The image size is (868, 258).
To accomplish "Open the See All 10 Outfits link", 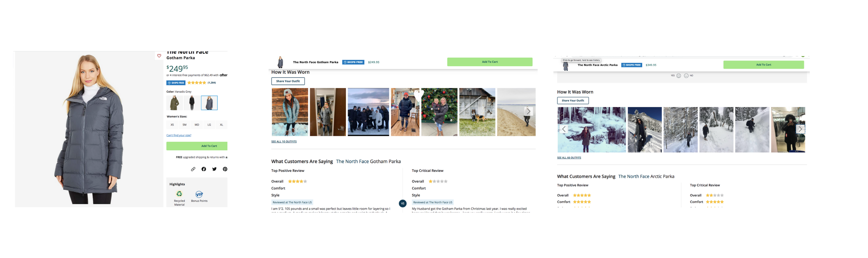I will click(x=284, y=142).
